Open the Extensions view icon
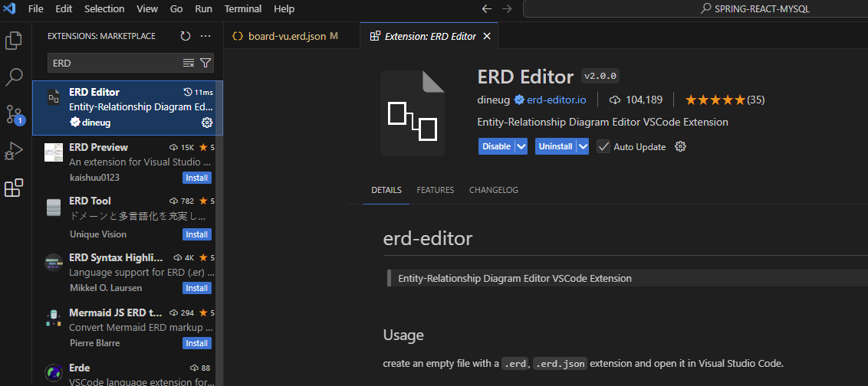This screenshot has height=386, width=868. 14,188
